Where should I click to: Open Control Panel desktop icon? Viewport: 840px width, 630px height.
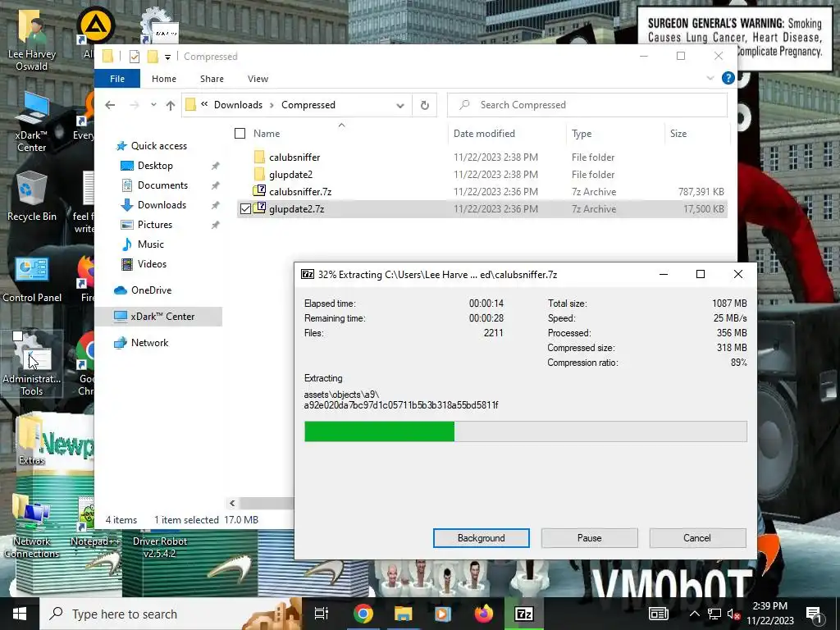pyautogui.click(x=32, y=279)
